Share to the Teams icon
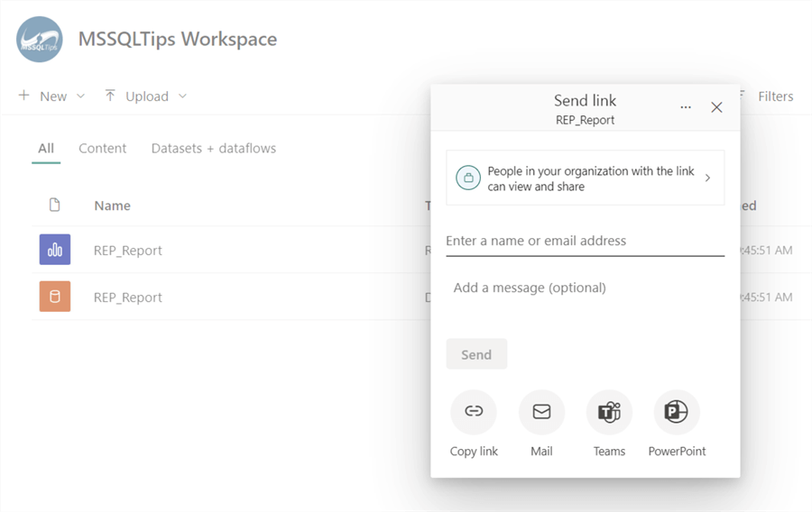Screen dimensions: 812x512 610,412
